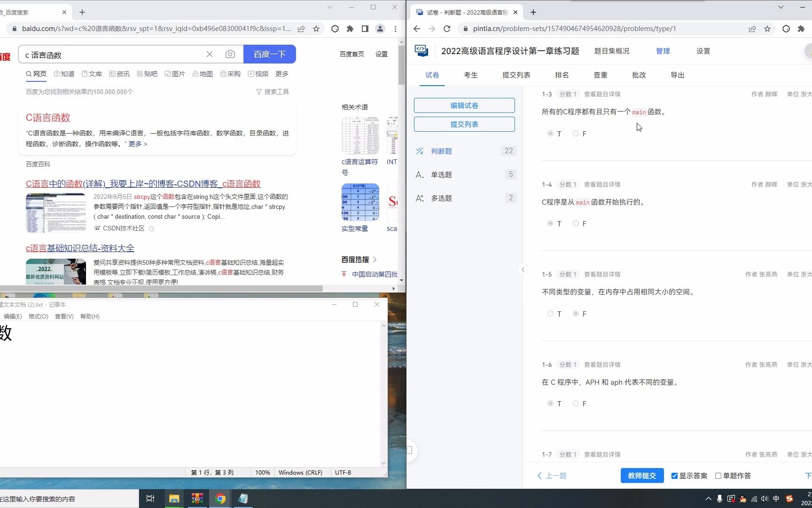Open the 更多 dropdown in Baidu search categories
The height and width of the screenshot is (508, 812).
click(x=282, y=74)
